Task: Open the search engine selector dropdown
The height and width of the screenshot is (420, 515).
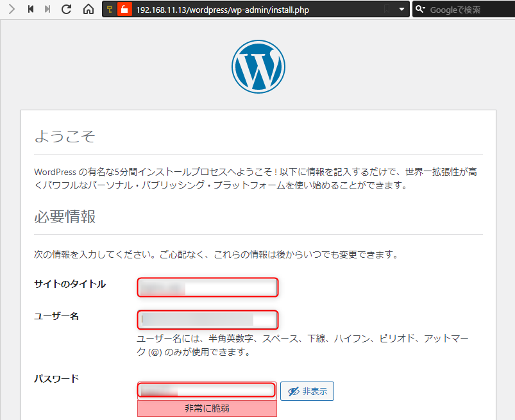Action: pyautogui.click(x=421, y=10)
